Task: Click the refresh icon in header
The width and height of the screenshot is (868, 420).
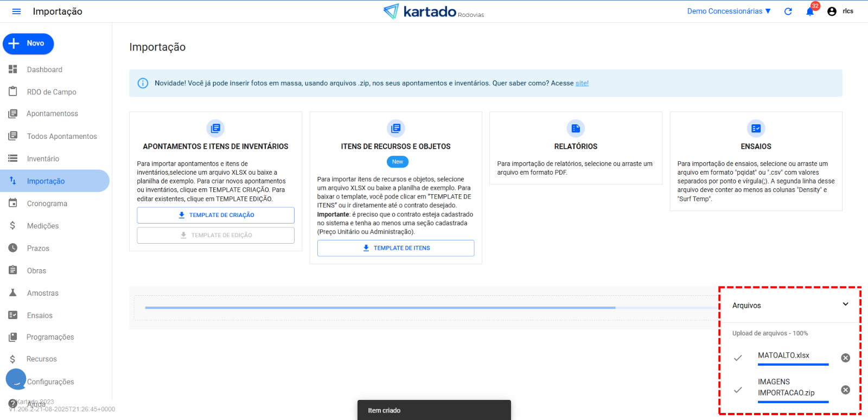Action: 788,11
